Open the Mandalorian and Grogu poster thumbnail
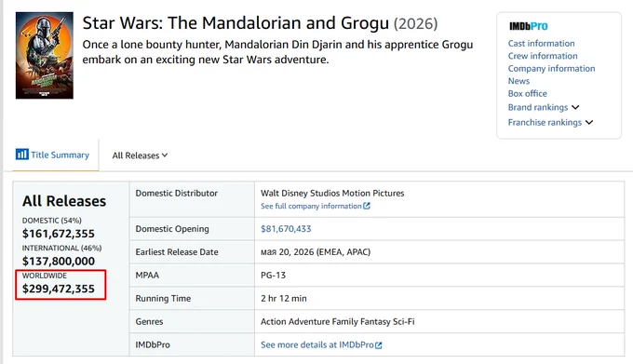This screenshot has width=633, height=364. coord(45,55)
